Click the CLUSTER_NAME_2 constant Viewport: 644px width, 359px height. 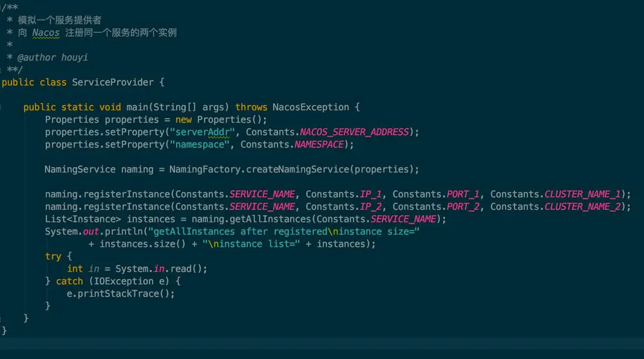(x=582, y=206)
